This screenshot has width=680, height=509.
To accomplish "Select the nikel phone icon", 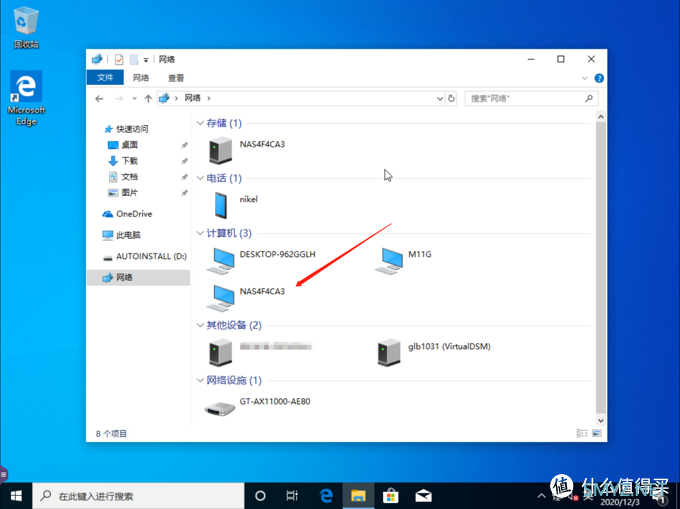I will click(x=220, y=205).
